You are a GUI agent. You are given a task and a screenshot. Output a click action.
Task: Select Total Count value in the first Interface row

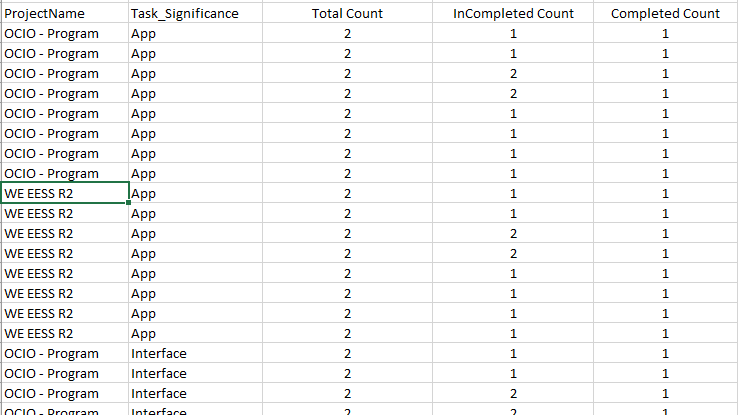(x=347, y=353)
